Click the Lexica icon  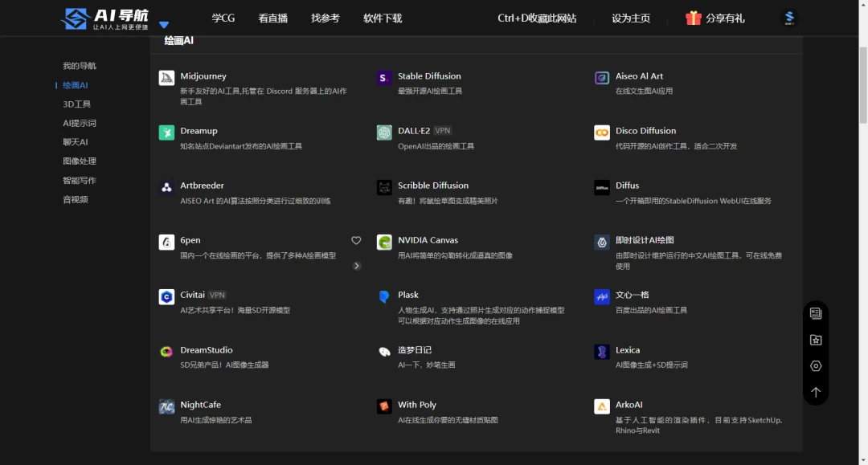point(602,352)
